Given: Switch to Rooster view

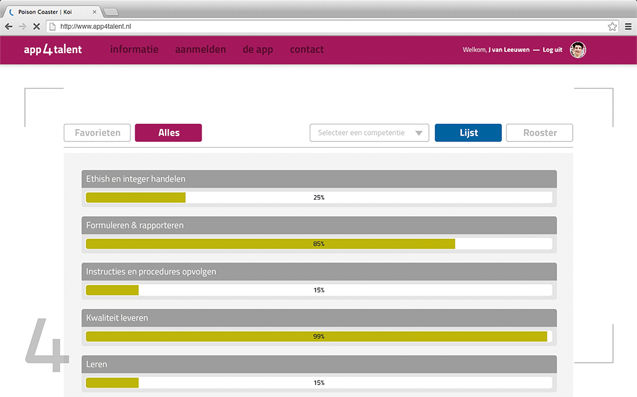Looking at the screenshot, I should pyautogui.click(x=540, y=133).
